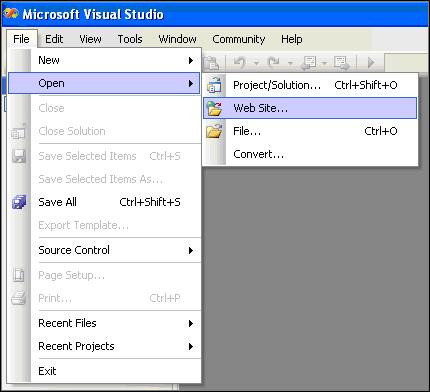Expand the New submenu arrow
Screen dimensions: 430x392
click(191, 60)
